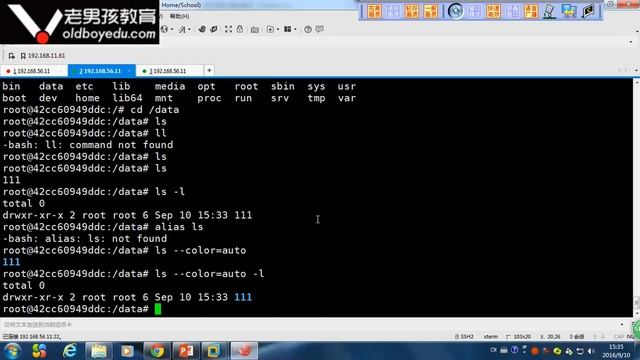Click the first orange icon in floating toolbar
Screen dimensions: 640x360
coord(374,11)
